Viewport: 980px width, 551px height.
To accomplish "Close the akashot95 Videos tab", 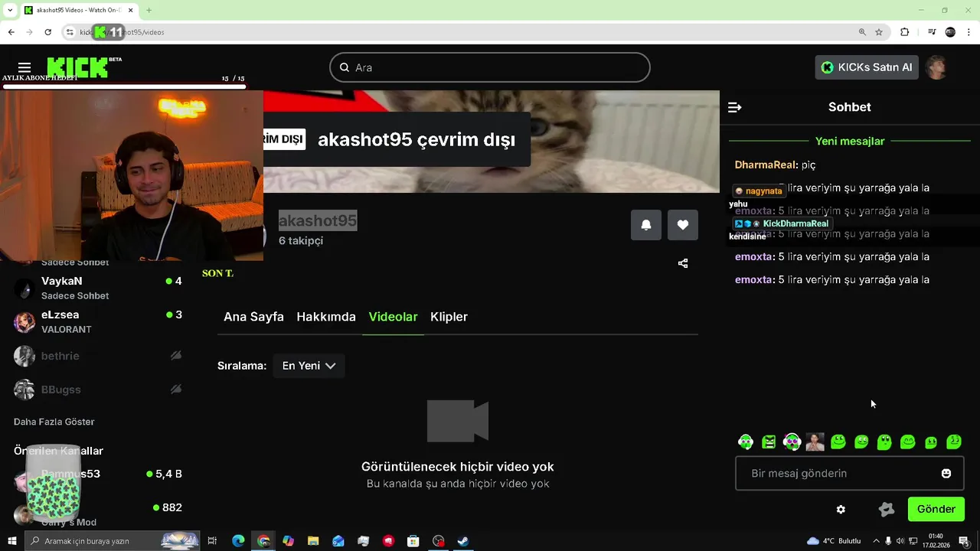I will [131, 10].
